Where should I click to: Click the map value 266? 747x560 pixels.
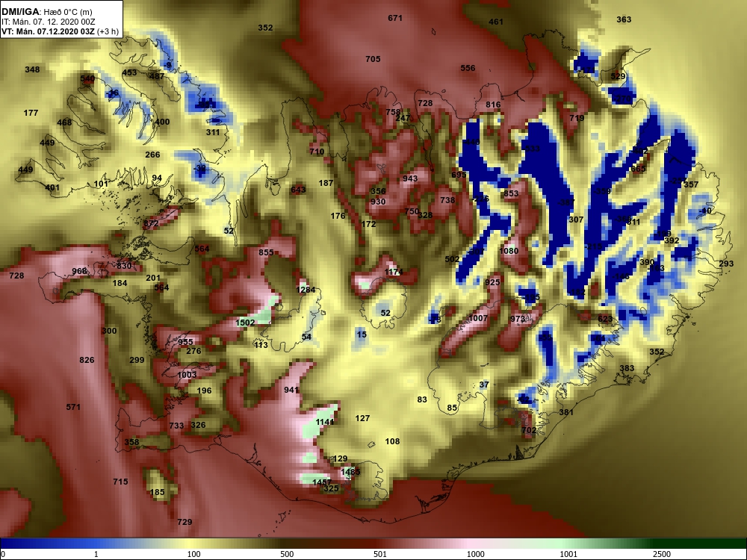pos(152,155)
